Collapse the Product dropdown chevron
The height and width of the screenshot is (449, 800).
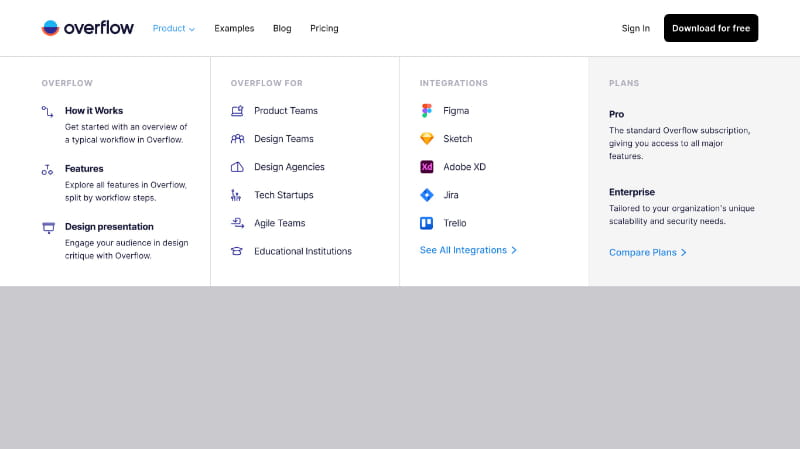click(x=192, y=30)
